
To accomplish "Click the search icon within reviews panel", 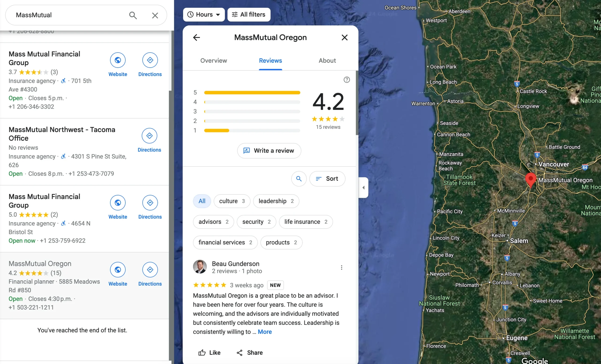I will (x=299, y=179).
